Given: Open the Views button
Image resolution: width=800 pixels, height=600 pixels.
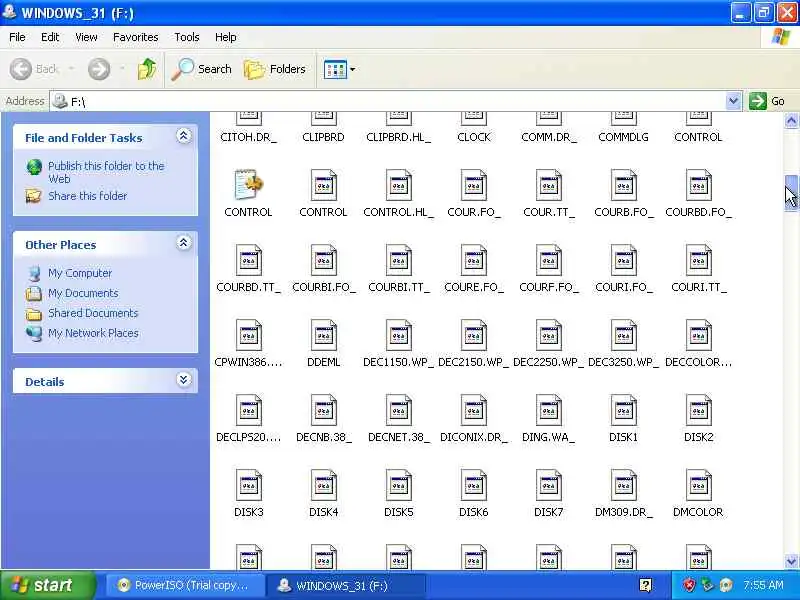Looking at the screenshot, I should pyautogui.click(x=335, y=69).
